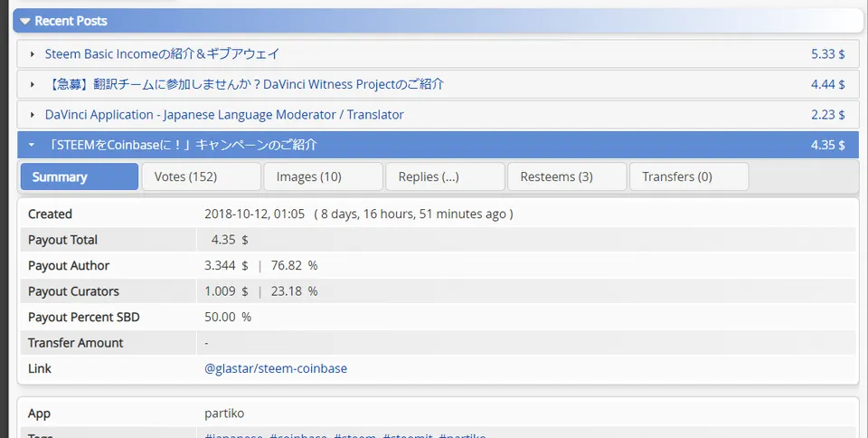Click the Steem Basic Income post title

[x=162, y=54]
